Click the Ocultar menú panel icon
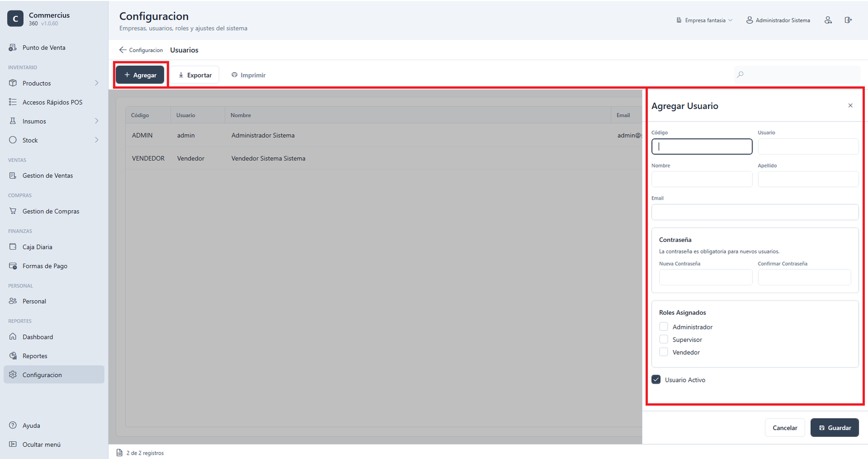 click(x=12, y=444)
